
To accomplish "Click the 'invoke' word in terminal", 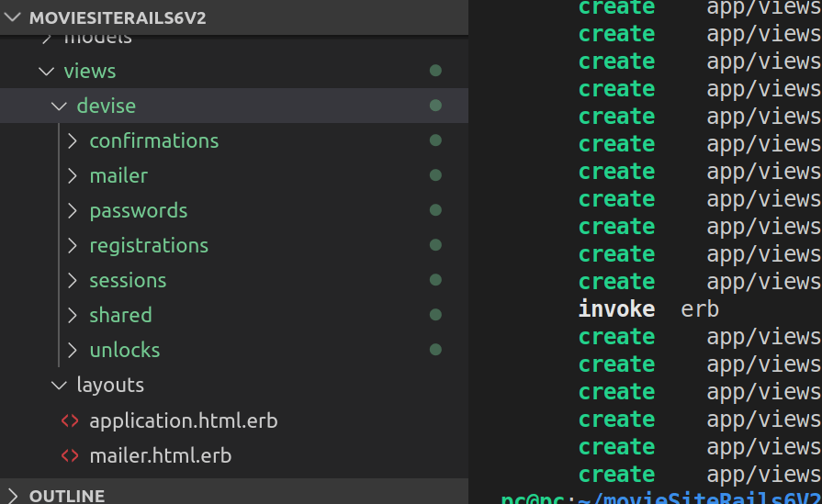I will (x=616, y=309).
